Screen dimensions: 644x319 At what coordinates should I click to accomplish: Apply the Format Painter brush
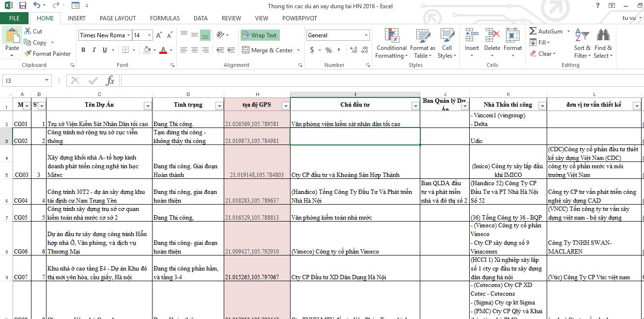pyautogui.click(x=47, y=53)
